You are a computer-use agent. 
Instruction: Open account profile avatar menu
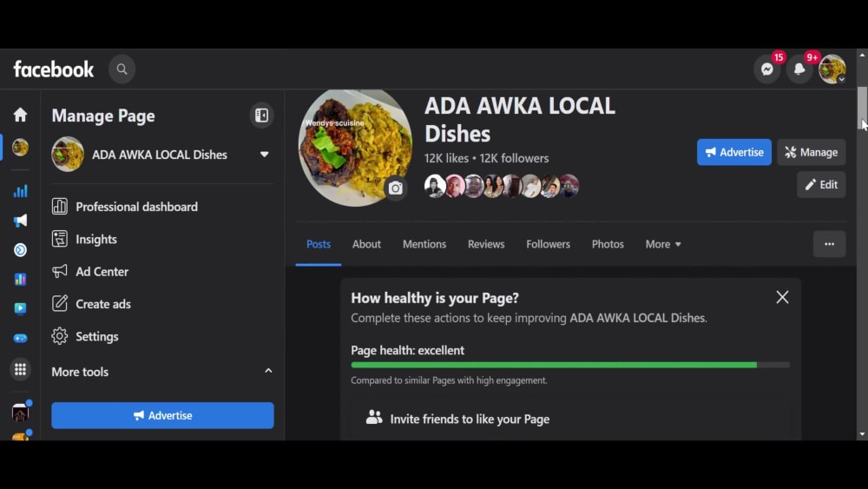click(x=832, y=69)
